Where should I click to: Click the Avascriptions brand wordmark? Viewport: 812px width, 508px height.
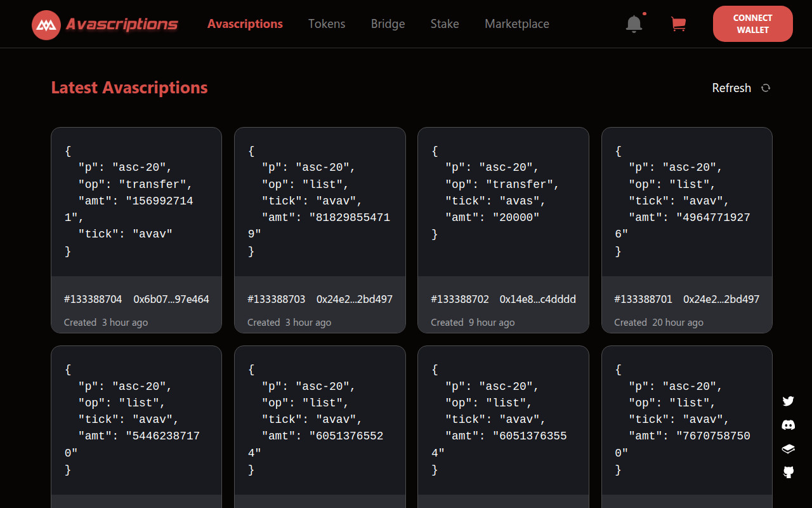click(122, 24)
